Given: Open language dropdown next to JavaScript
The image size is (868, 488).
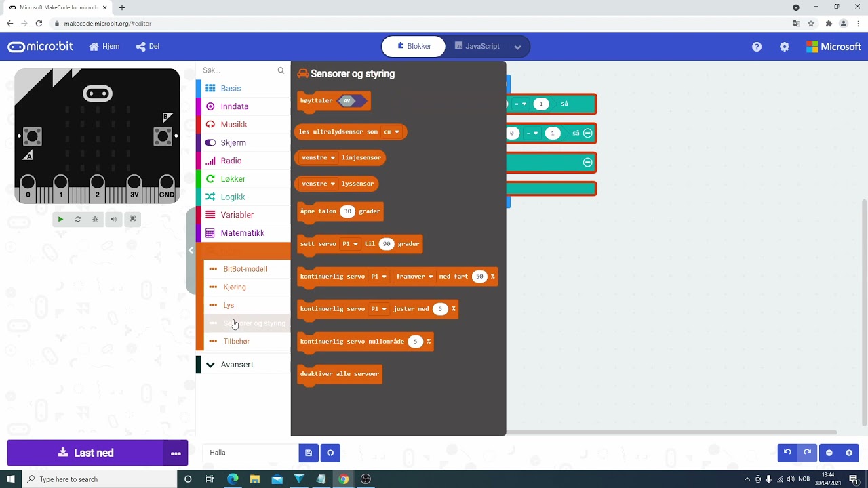Looking at the screenshot, I should (517, 47).
